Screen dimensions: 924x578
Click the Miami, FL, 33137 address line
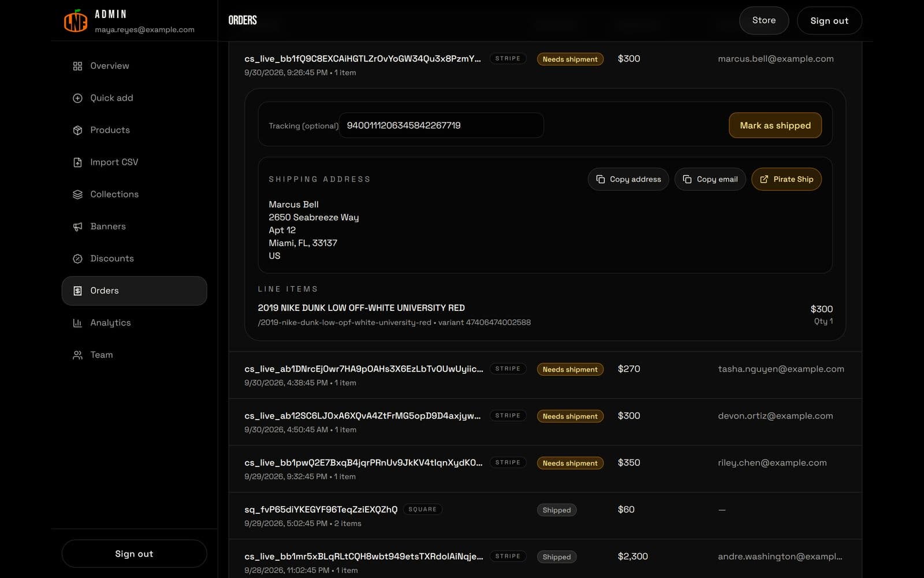pyautogui.click(x=303, y=243)
